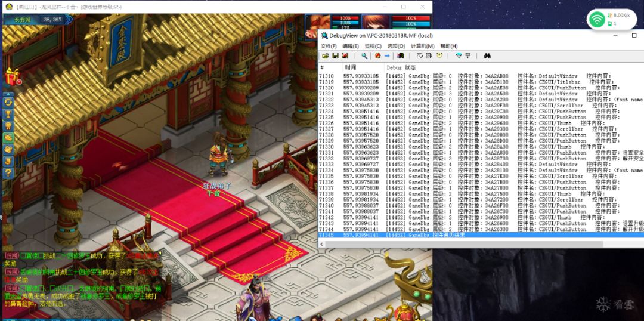
Task: Open the 帮助(H) menu in DebugView
Action: pos(449,46)
